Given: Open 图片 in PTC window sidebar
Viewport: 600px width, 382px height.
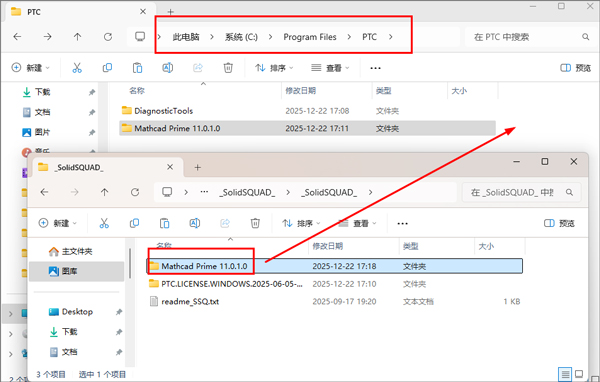Looking at the screenshot, I should pos(42,132).
